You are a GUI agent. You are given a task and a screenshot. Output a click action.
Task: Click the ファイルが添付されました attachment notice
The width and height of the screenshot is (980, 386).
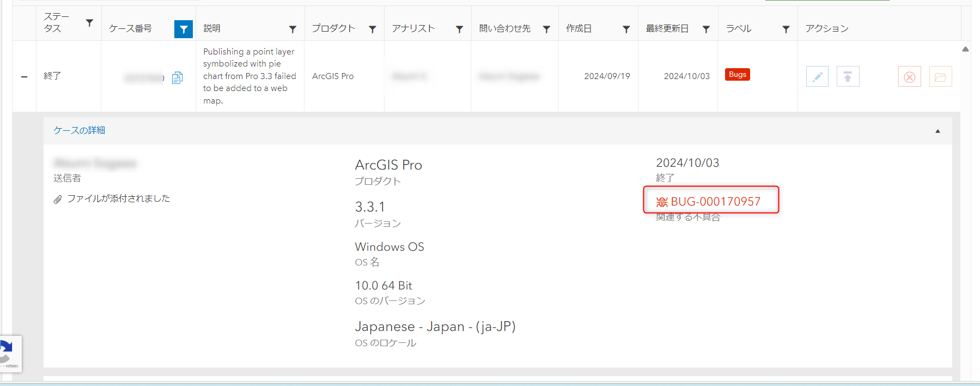point(112,198)
